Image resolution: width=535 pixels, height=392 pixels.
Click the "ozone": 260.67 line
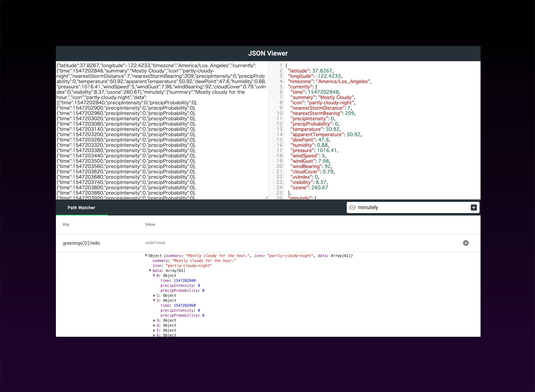click(x=309, y=188)
